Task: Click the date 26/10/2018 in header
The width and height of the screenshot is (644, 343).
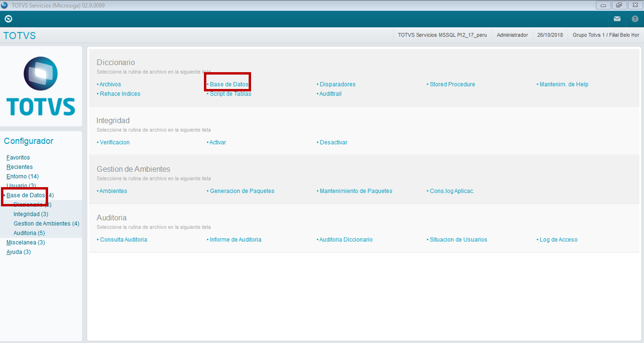Action: [550, 35]
